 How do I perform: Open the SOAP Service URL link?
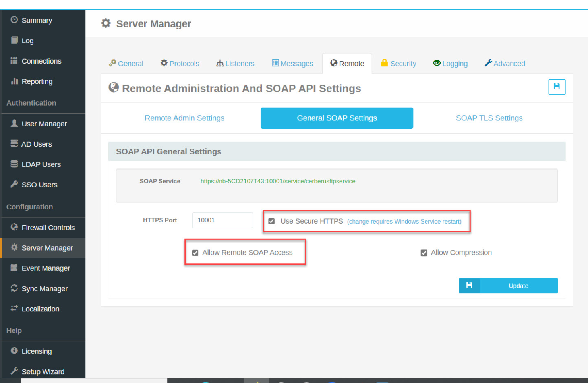pyautogui.click(x=278, y=181)
